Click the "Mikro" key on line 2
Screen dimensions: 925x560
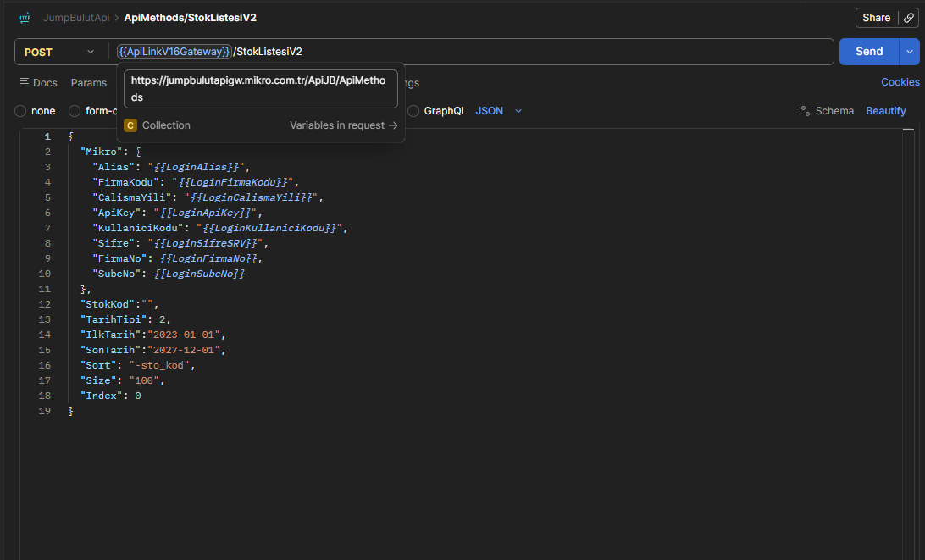[x=102, y=152]
